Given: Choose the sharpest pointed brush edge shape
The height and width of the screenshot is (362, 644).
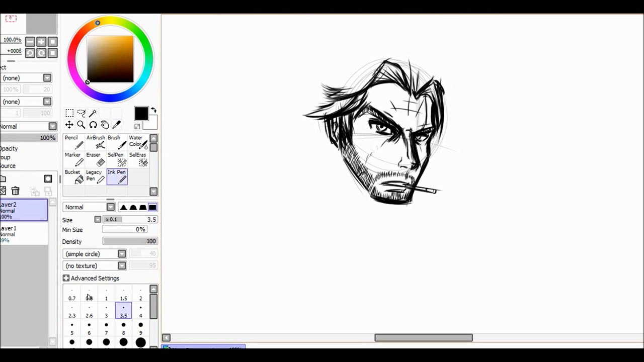Looking at the screenshot, I should (123, 207).
